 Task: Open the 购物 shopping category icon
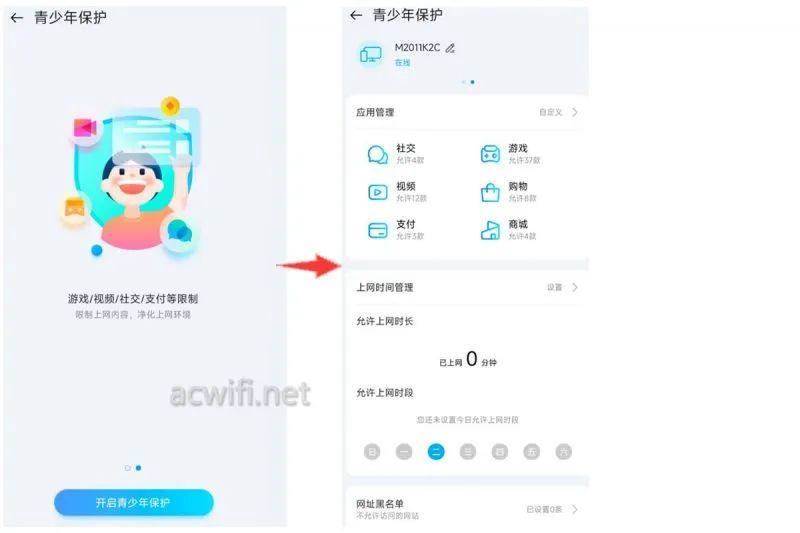click(x=490, y=192)
